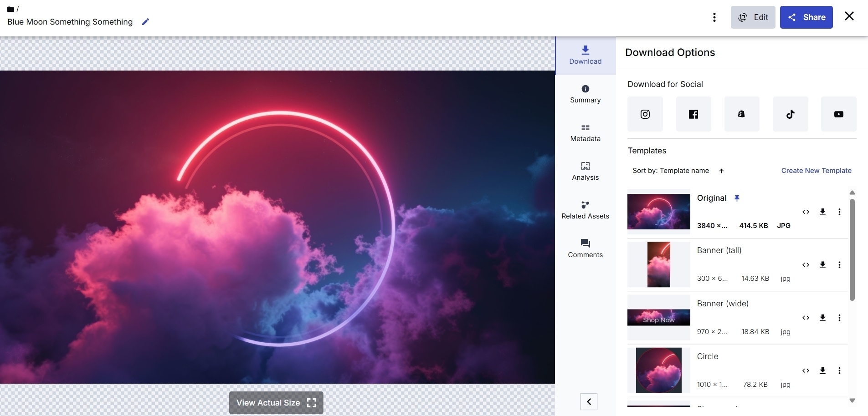Open more options for Banner (wide)

tap(839, 318)
